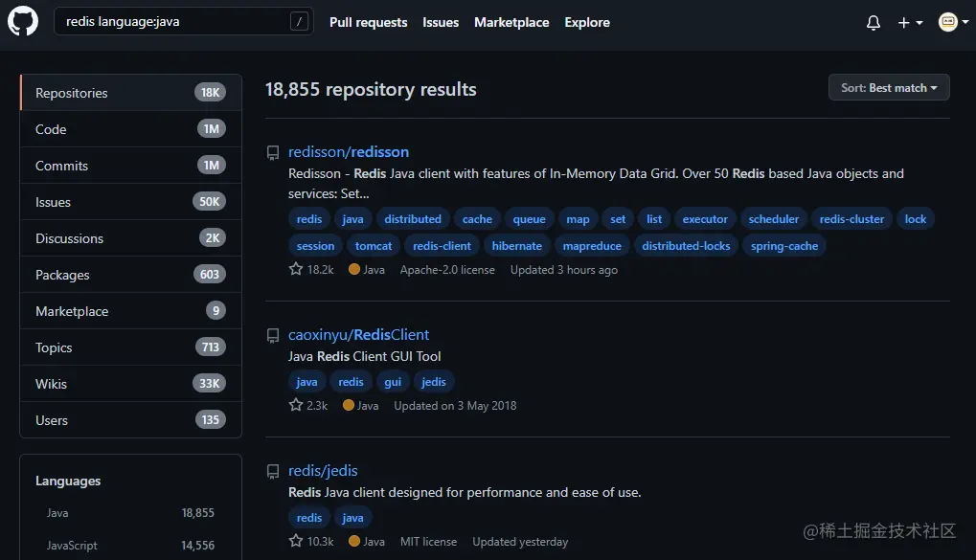976x560 pixels.
Task: Click the spring-cache topic tag
Action: tap(784, 246)
